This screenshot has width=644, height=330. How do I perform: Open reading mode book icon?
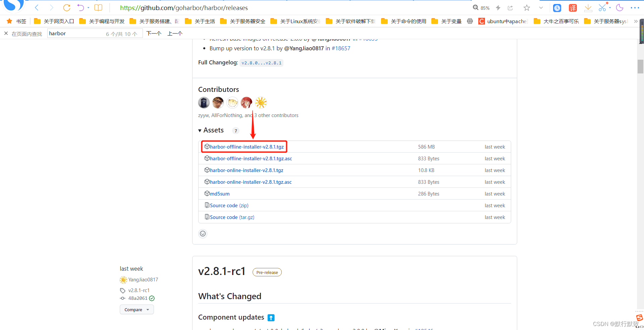coord(98,7)
